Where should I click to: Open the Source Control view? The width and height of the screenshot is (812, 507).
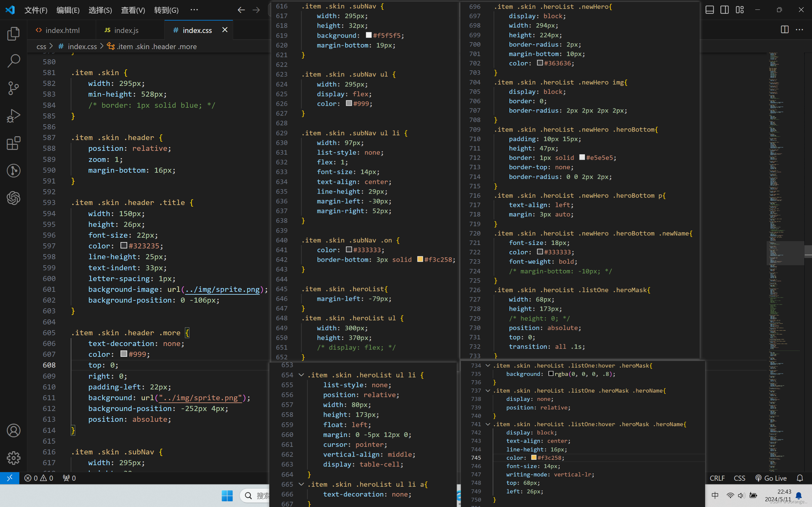click(13, 88)
